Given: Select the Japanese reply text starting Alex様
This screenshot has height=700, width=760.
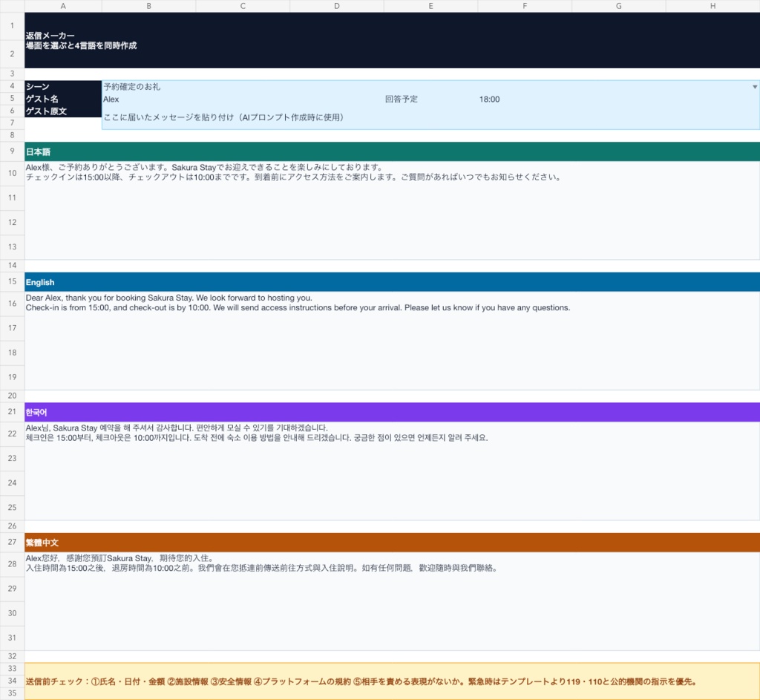Looking at the screenshot, I should pos(392,210).
